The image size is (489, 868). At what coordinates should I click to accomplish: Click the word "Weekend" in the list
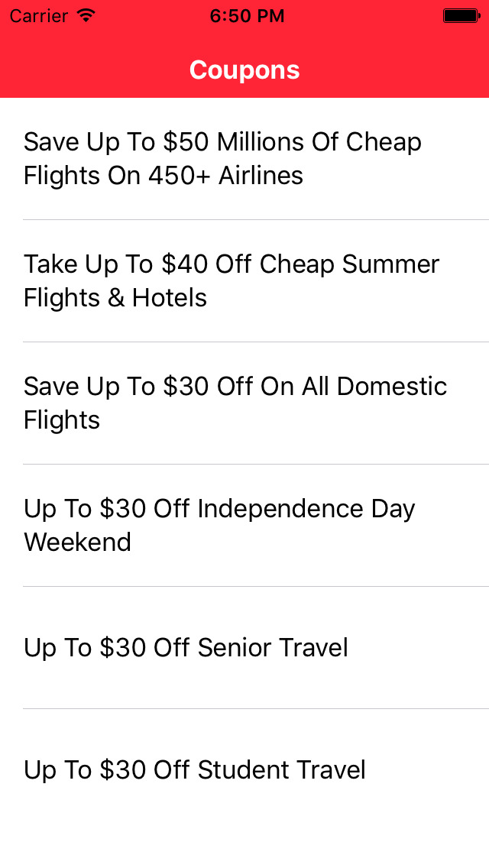coord(77,542)
